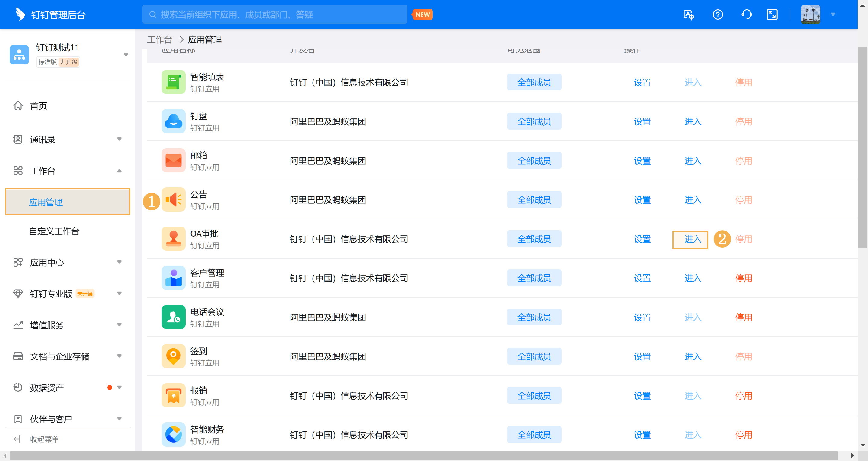Click the 邮箱 envelope app icon
The image size is (868, 461).
pyautogui.click(x=173, y=160)
